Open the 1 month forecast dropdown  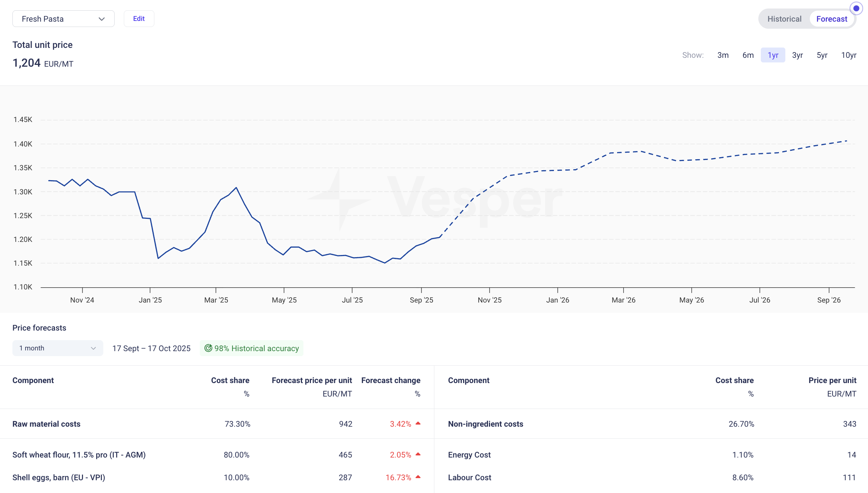(x=57, y=348)
